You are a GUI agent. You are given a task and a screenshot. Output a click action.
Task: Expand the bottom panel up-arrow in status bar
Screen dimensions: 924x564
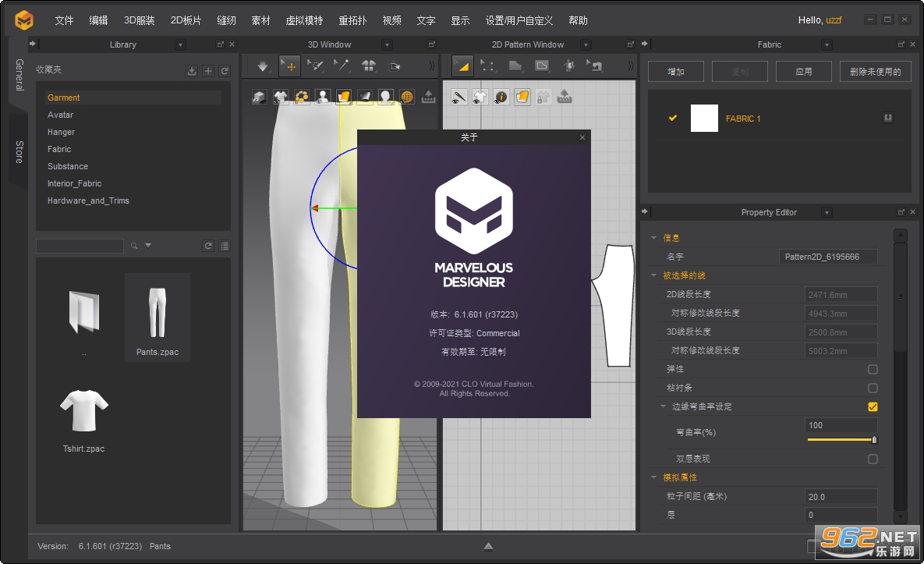(x=489, y=546)
